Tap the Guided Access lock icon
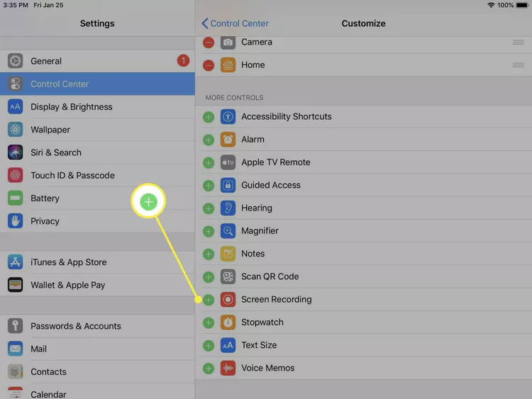Screen dimensions: 532x399 [x=228, y=186]
